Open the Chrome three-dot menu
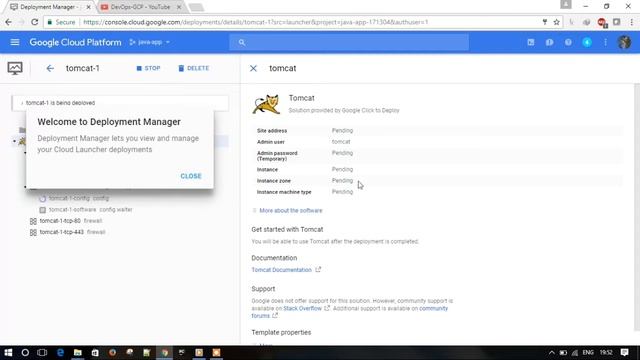This screenshot has height=360, width=640. 631,22
